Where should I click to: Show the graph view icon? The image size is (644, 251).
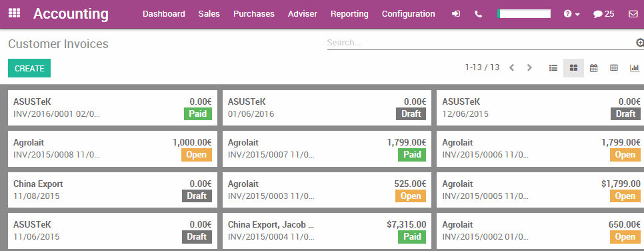click(634, 68)
